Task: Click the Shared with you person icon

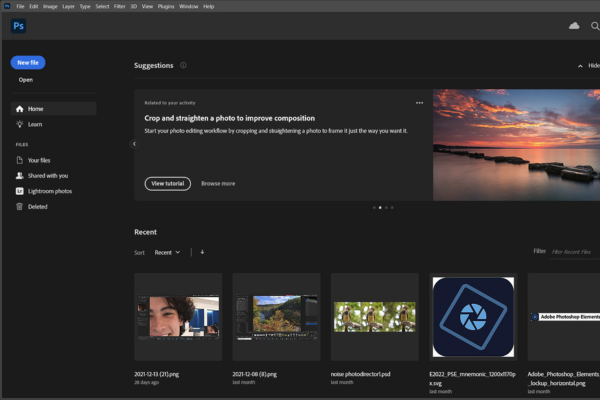Action: pos(20,175)
